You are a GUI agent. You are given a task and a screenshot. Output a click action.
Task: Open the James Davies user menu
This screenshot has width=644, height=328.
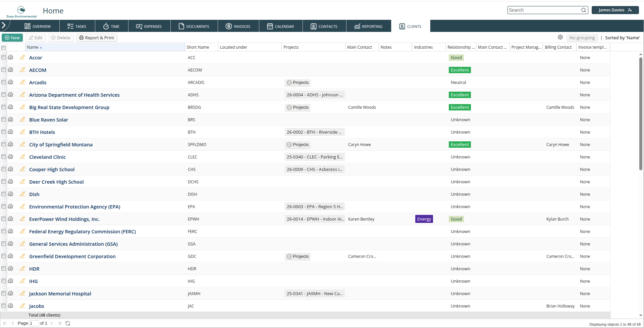[x=615, y=10]
